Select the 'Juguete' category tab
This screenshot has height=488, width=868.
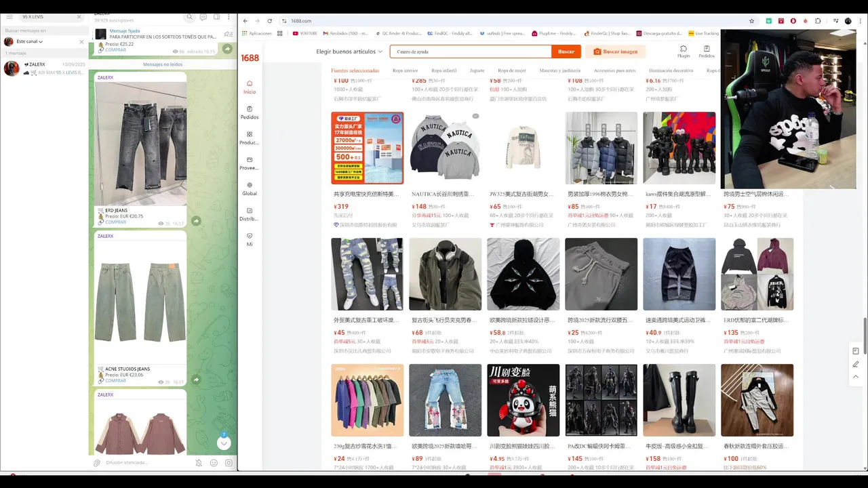point(477,70)
